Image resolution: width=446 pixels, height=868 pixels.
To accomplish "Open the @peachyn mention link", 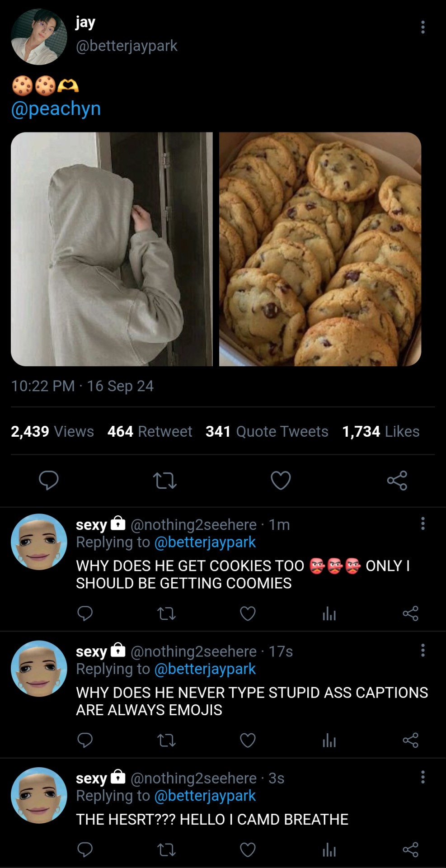I will click(x=56, y=108).
